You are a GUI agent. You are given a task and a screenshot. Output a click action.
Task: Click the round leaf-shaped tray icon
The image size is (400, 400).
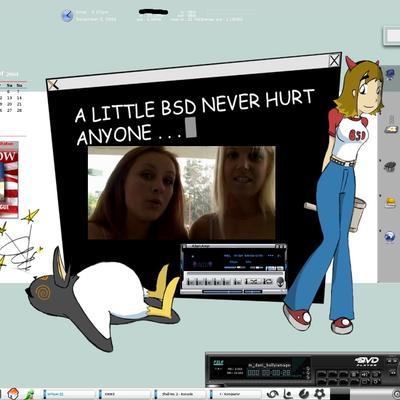tap(304, 394)
